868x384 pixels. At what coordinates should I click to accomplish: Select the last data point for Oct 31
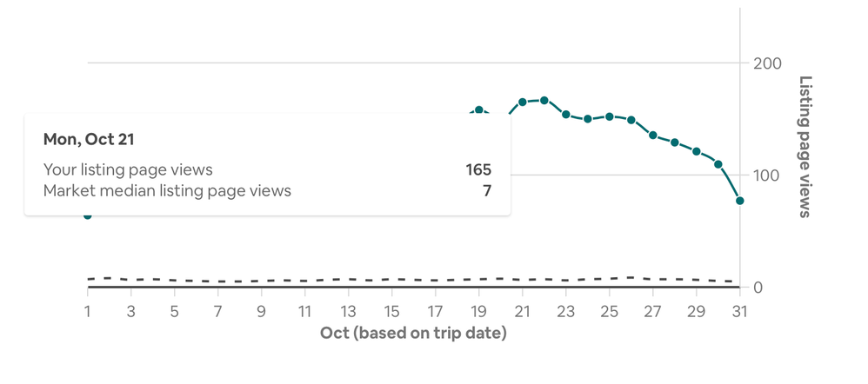point(740,201)
